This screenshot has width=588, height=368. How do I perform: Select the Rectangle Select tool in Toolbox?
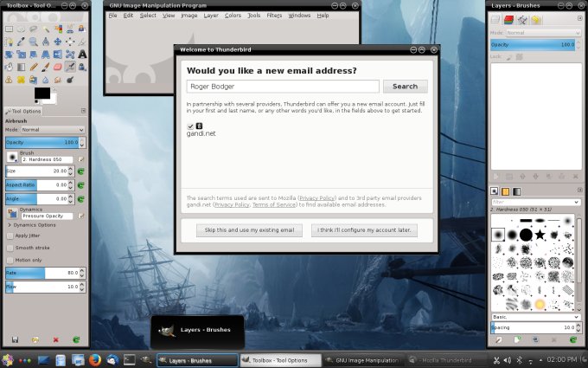coord(9,29)
